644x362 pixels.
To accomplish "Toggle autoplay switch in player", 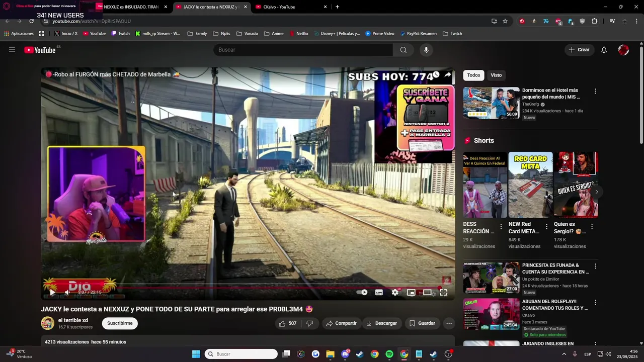I will pyautogui.click(x=362, y=292).
